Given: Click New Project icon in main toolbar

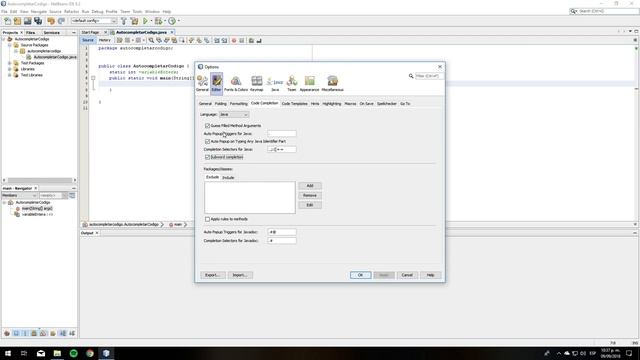Looking at the screenshot, I should 17,21.
